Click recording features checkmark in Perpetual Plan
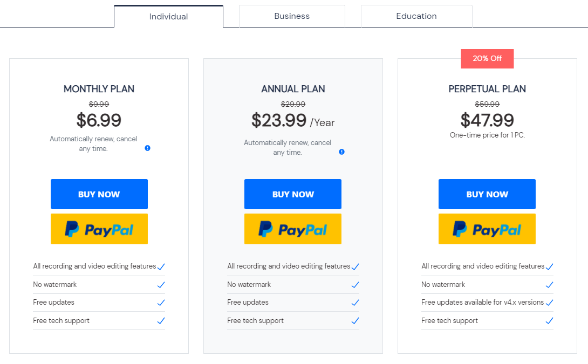The width and height of the screenshot is (588, 364). [x=549, y=266]
